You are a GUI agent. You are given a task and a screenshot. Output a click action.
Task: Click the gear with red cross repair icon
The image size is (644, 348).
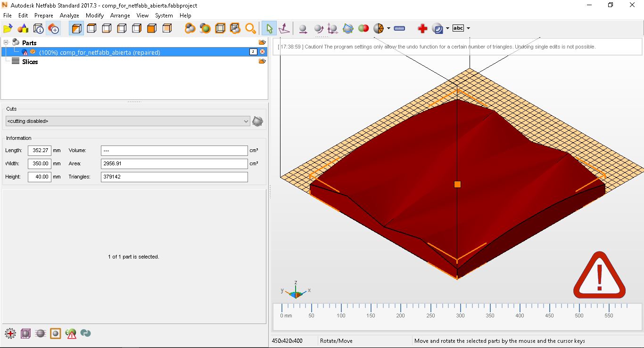point(10,333)
